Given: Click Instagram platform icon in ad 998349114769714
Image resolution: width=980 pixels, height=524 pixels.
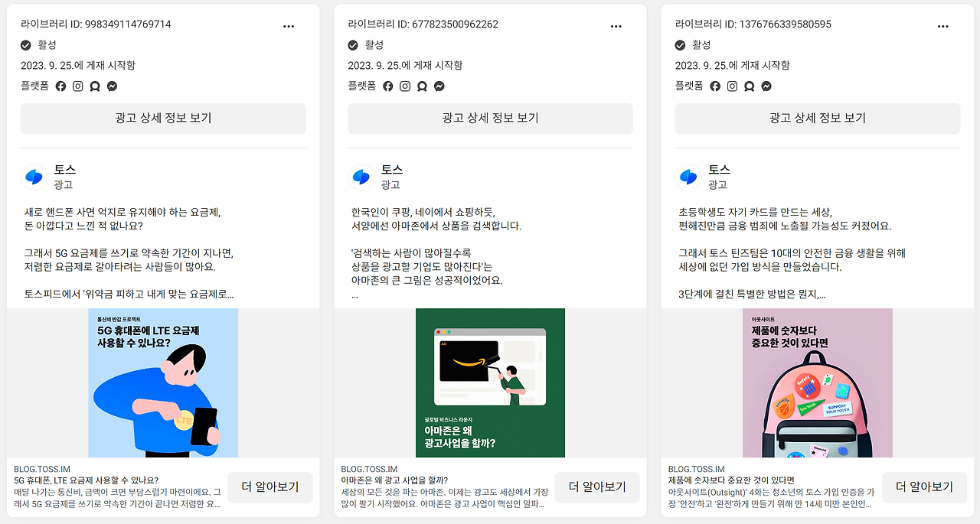Looking at the screenshot, I should click(x=77, y=86).
